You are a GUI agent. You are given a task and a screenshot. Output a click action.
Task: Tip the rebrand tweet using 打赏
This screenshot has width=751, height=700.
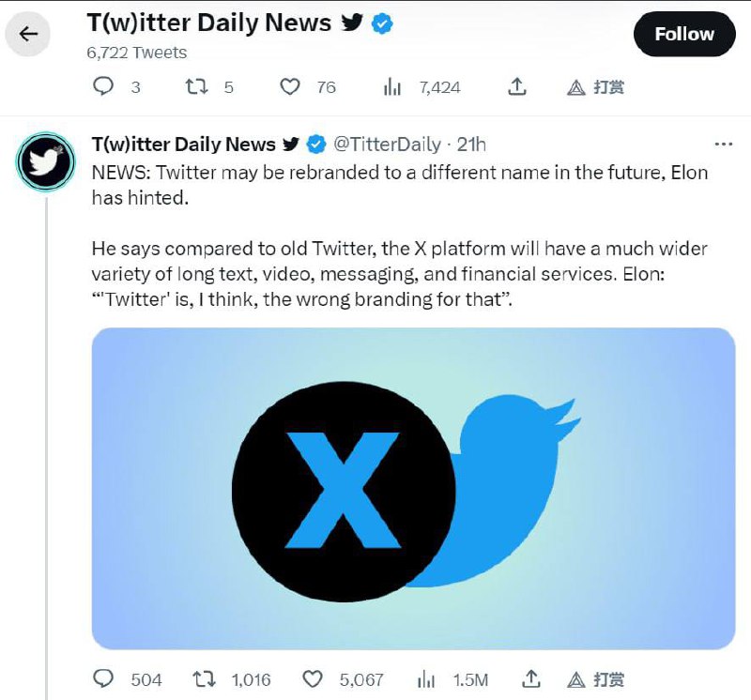pyautogui.click(x=596, y=678)
